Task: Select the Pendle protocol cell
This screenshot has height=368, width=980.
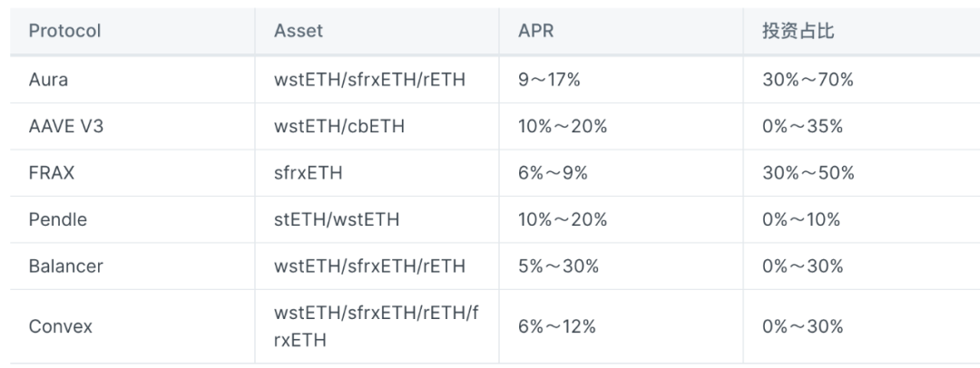Action: [58, 219]
